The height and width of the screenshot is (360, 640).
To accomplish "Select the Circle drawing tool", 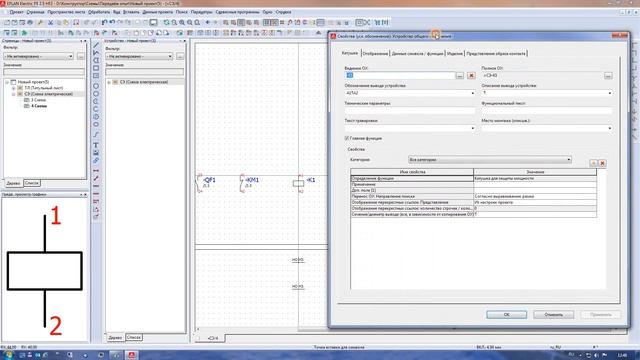I will pyautogui.click(x=96, y=86).
